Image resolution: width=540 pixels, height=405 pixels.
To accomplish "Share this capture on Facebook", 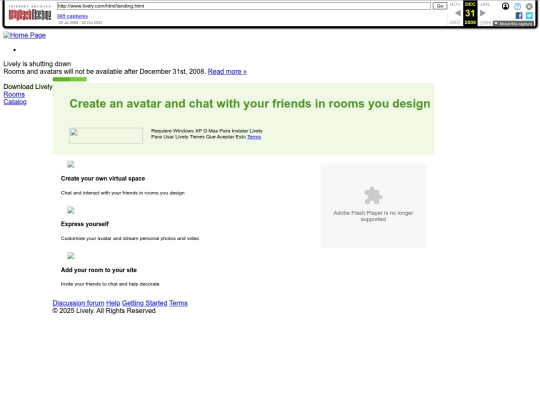I will [x=519, y=15].
